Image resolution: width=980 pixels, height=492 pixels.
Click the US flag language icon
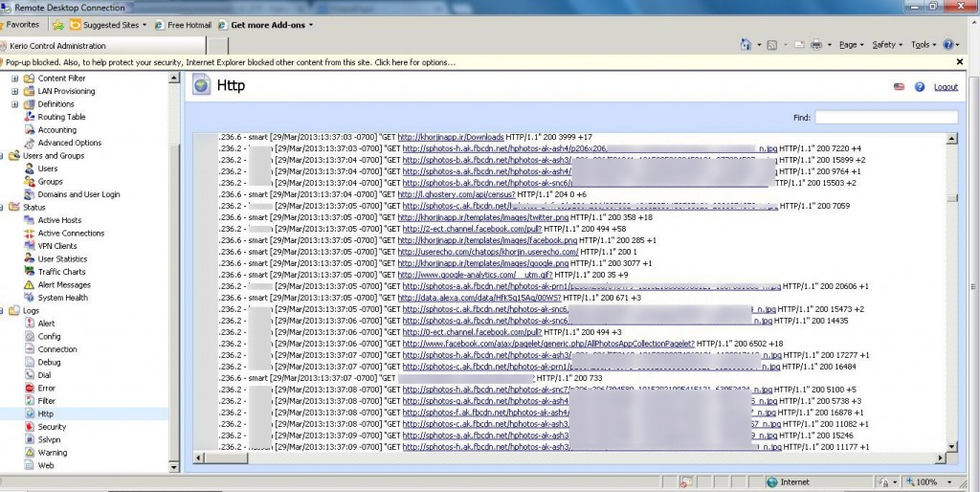click(x=899, y=87)
